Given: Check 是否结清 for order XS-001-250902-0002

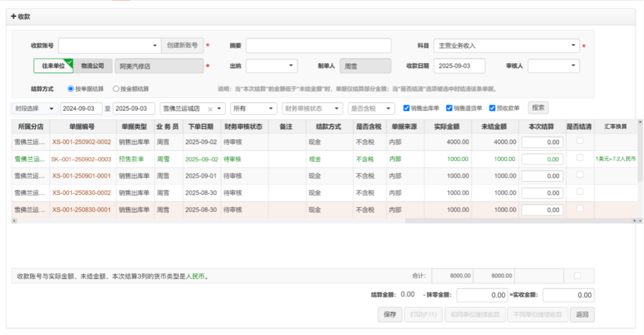Looking at the screenshot, I should pos(580,141).
